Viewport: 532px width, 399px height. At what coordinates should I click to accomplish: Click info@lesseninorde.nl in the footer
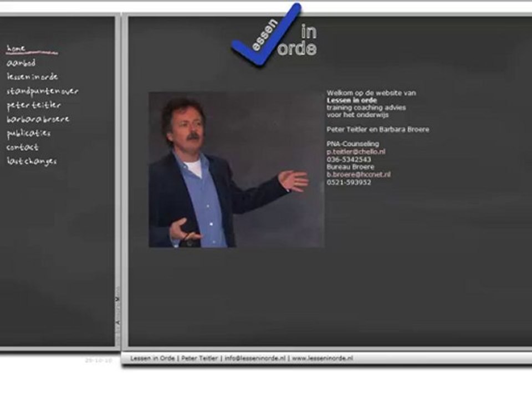click(x=255, y=359)
